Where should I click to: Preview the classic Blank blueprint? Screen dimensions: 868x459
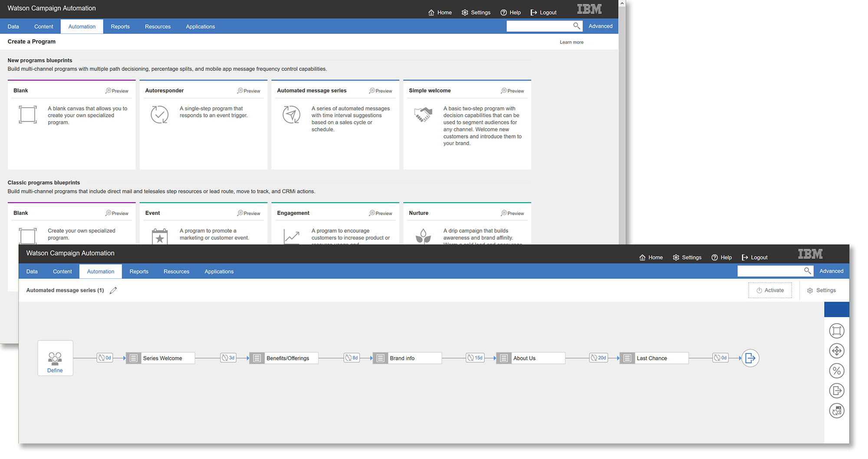(117, 213)
